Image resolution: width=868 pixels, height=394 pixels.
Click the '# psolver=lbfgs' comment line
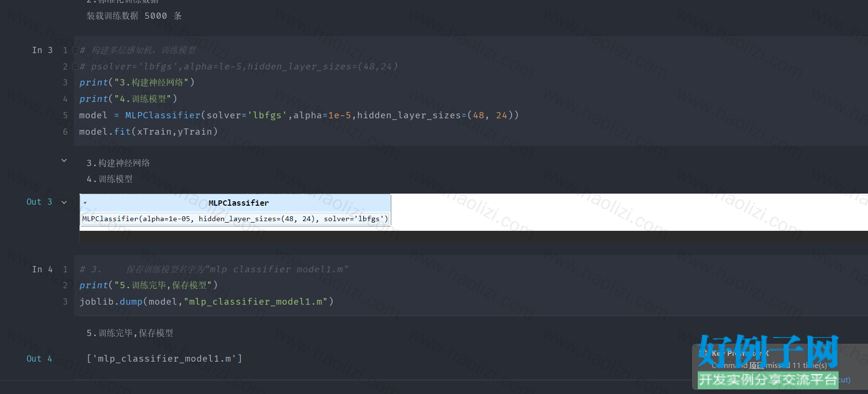pos(239,67)
